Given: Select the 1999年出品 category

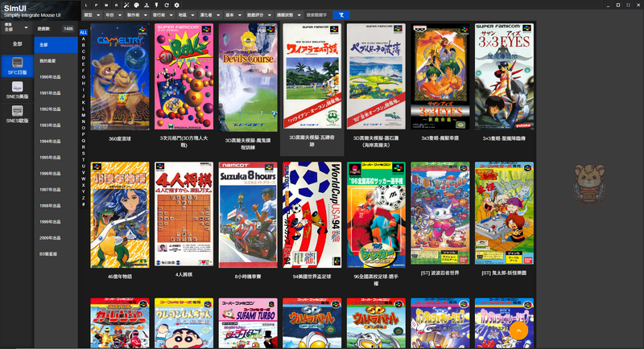Looking at the screenshot, I should tap(56, 221).
